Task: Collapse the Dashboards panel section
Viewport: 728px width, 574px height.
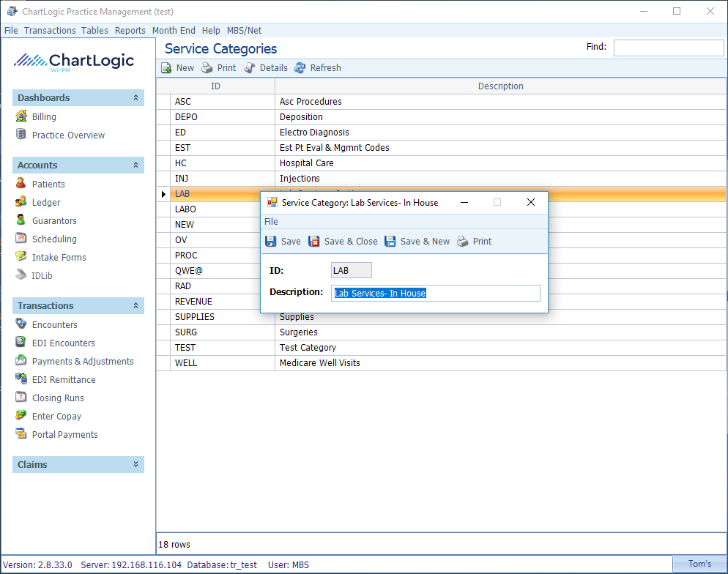Action: 135,97
